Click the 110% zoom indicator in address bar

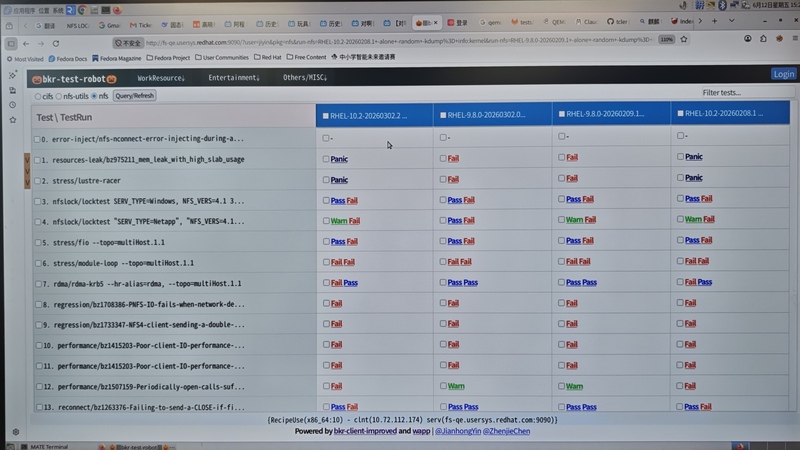(666, 39)
